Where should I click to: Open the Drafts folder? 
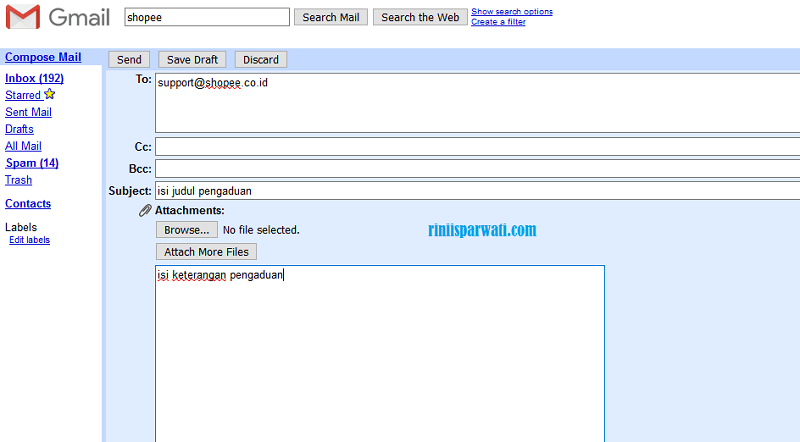click(19, 129)
